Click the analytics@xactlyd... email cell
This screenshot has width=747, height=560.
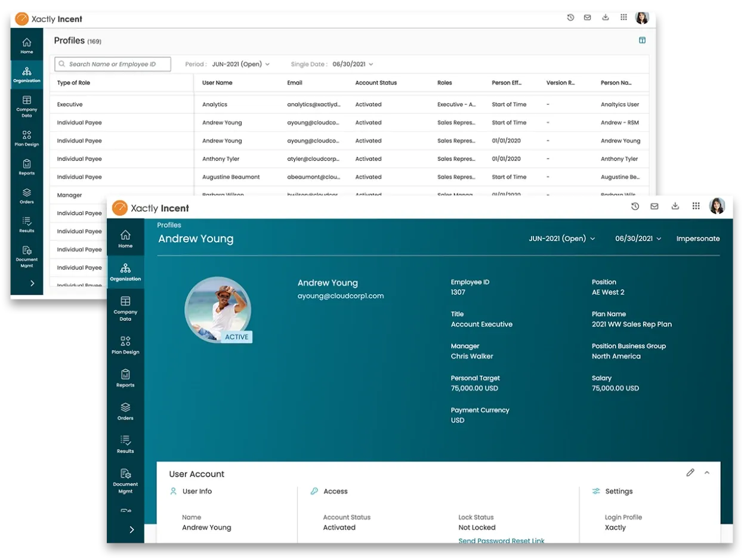tap(314, 104)
